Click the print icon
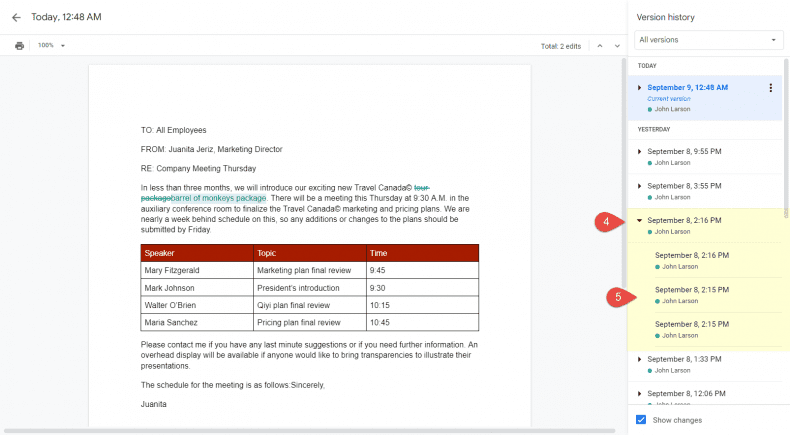Screen dimensions: 790x435 tap(19, 45)
